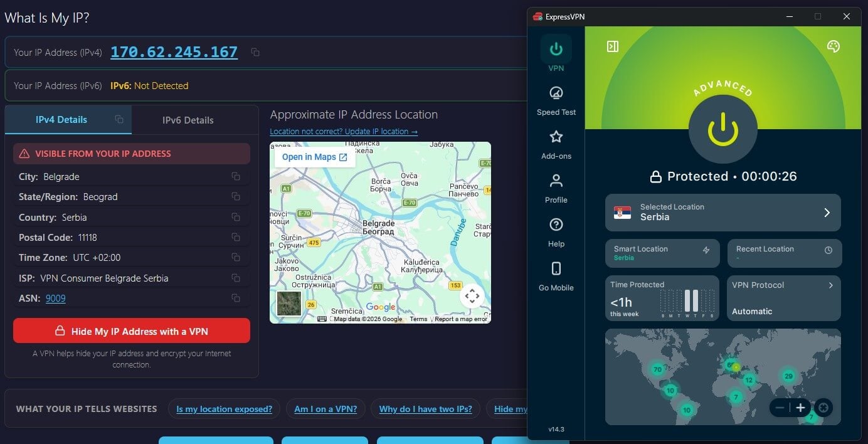Toggle the VPN connection power button

[x=722, y=129]
